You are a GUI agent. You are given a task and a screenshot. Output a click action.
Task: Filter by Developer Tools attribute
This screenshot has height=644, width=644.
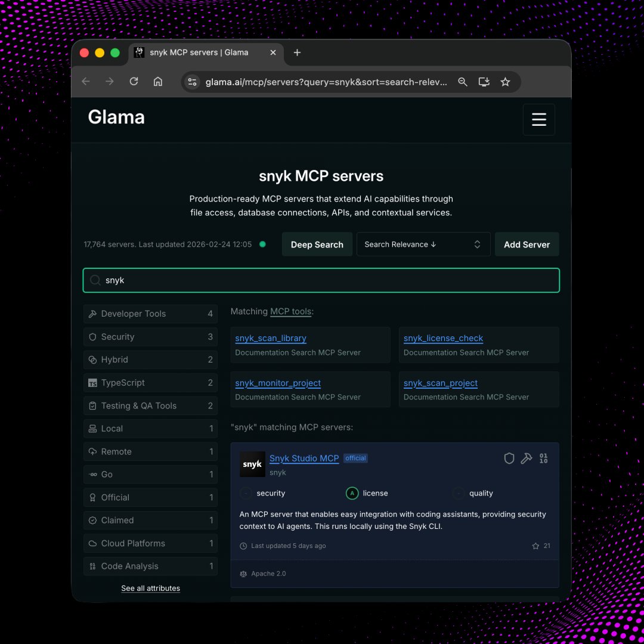click(x=150, y=314)
